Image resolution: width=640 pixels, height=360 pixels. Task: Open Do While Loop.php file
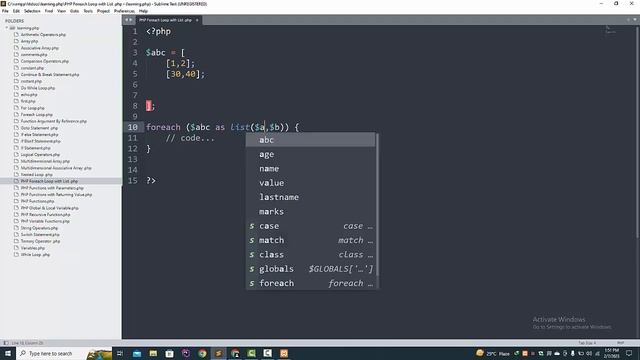pos(38,88)
